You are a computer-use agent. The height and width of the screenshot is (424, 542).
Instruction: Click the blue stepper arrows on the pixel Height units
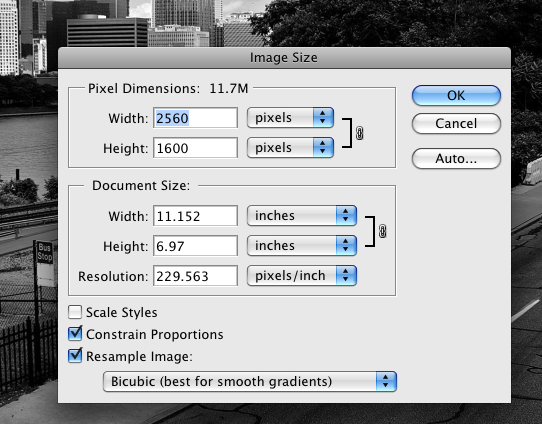click(x=323, y=148)
